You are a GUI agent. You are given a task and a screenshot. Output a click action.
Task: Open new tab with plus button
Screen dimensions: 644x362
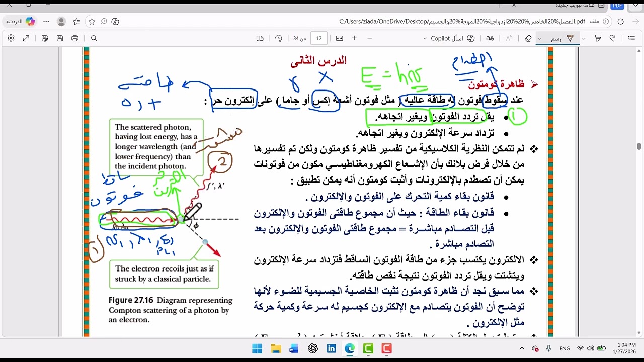pos(499,5)
